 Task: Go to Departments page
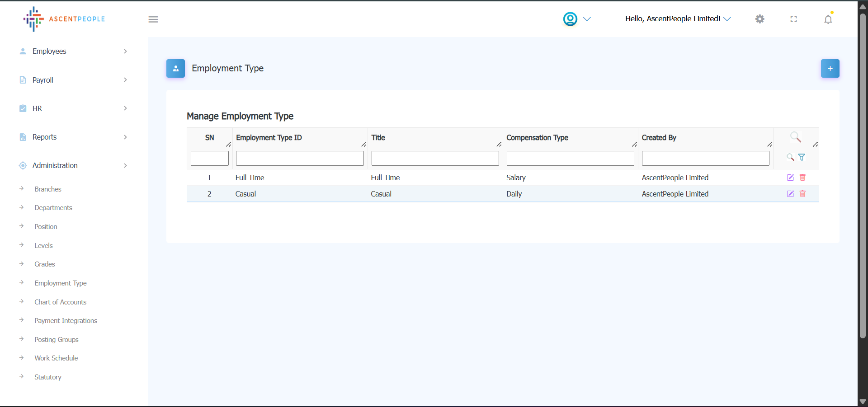coord(53,208)
